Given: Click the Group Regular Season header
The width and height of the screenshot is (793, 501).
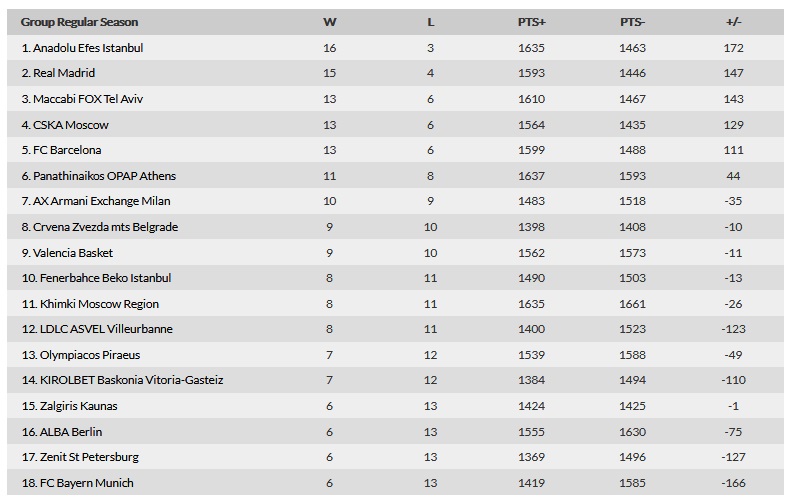Looking at the screenshot, I should tap(79, 22).
